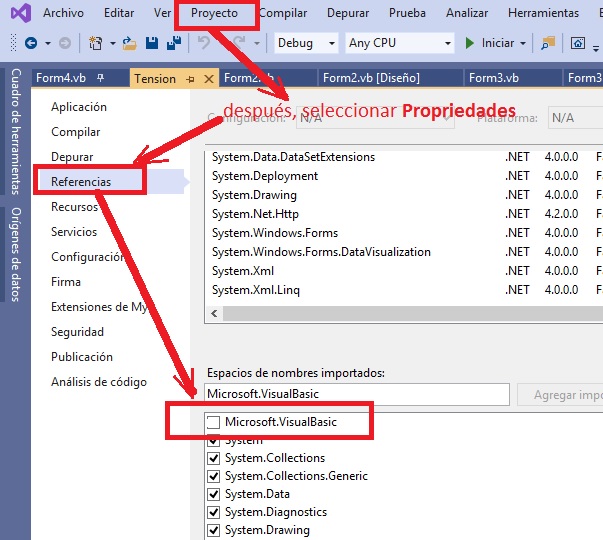Save the current file with disk icon

click(152, 43)
